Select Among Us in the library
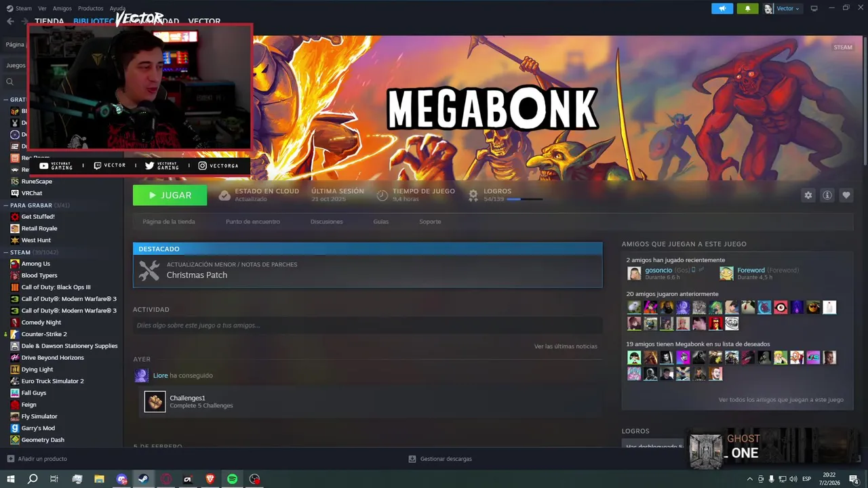 35,264
